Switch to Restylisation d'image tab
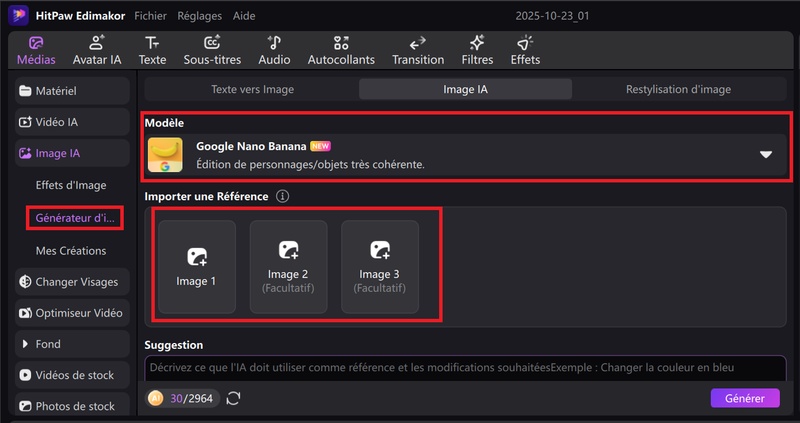This screenshot has width=800, height=423. 678,89
